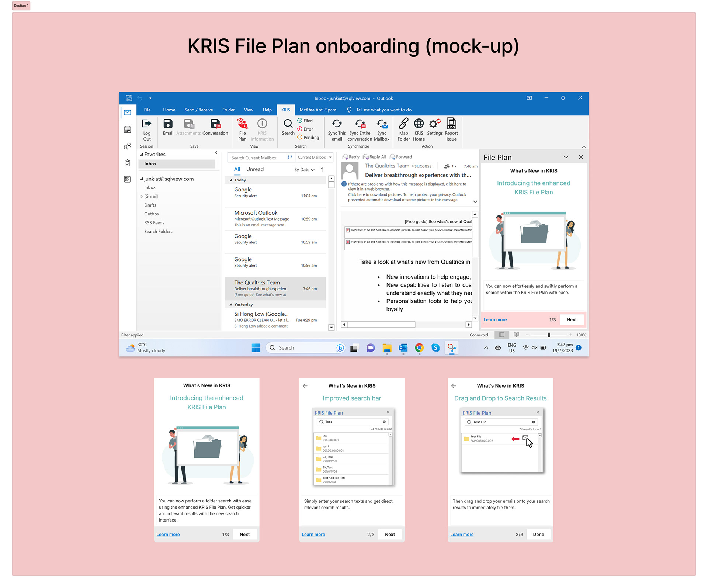
Task: Click Next on the 1/3 onboarding card
Action: (x=244, y=535)
